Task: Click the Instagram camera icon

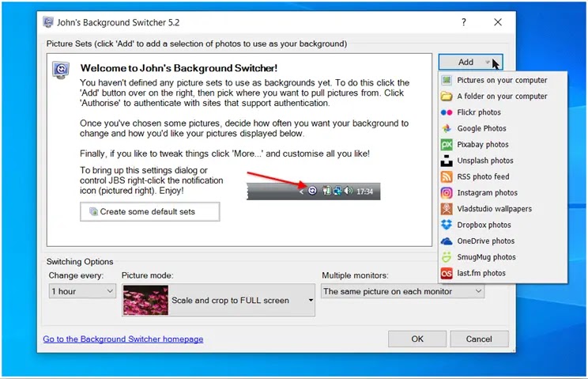Action: pos(447,193)
